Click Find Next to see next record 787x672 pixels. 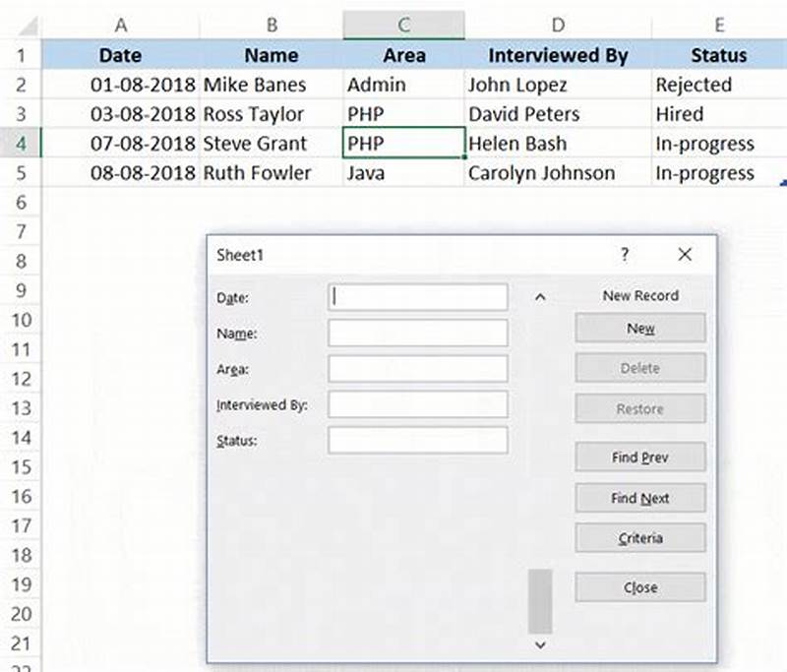639,498
